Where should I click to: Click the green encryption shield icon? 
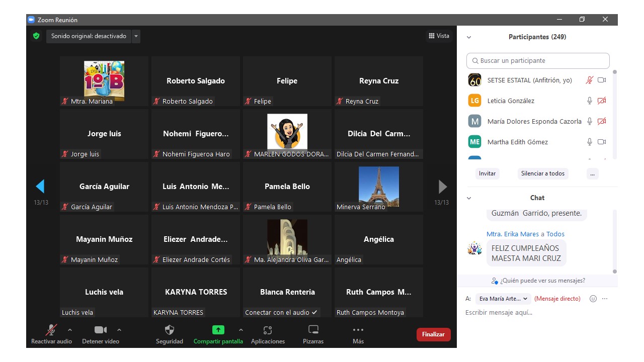36,36
